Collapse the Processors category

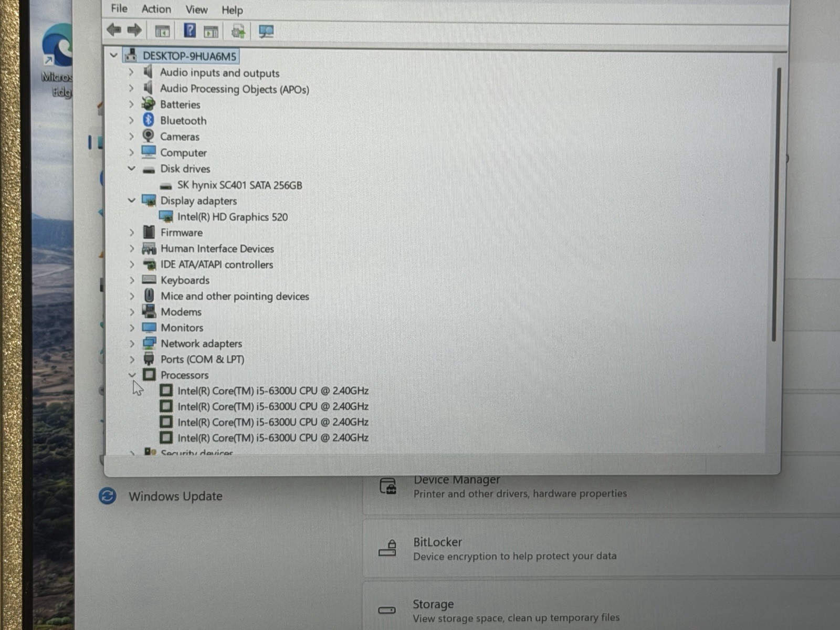132,375
